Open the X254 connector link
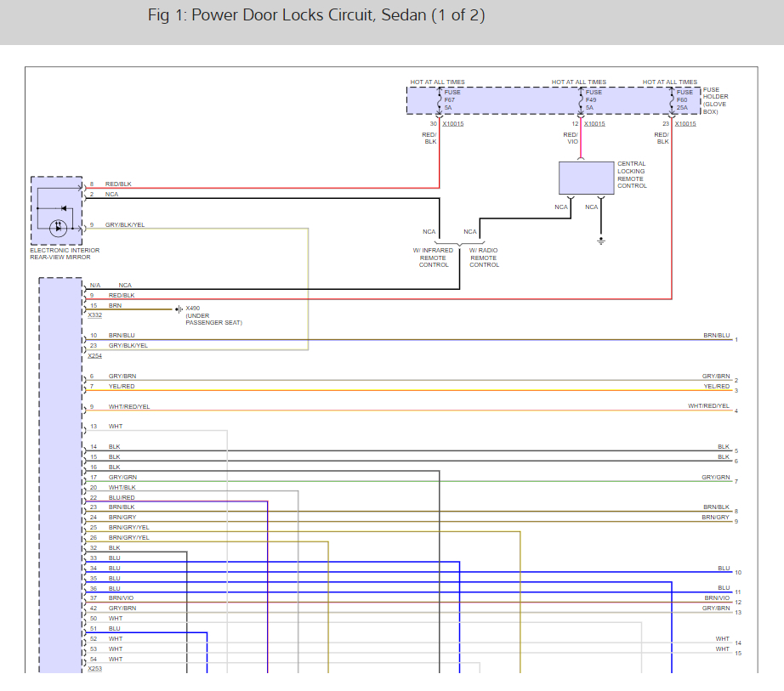Viewport: 784px width, 691px height. (95, 356)
